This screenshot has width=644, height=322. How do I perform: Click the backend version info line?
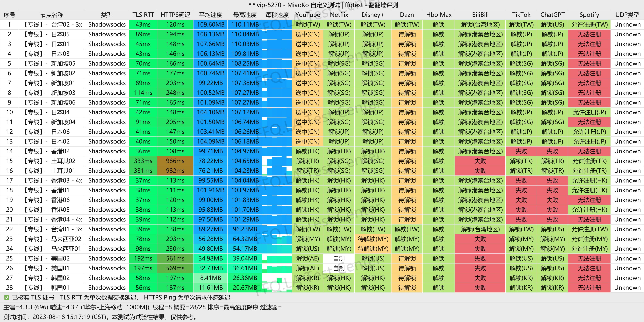point(142,307)
